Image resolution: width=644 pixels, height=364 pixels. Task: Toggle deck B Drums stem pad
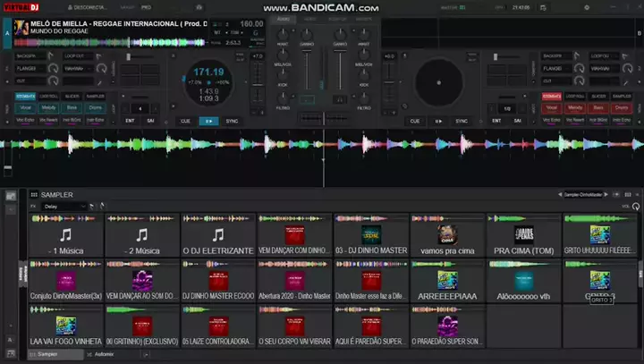(x=622, y=108)
